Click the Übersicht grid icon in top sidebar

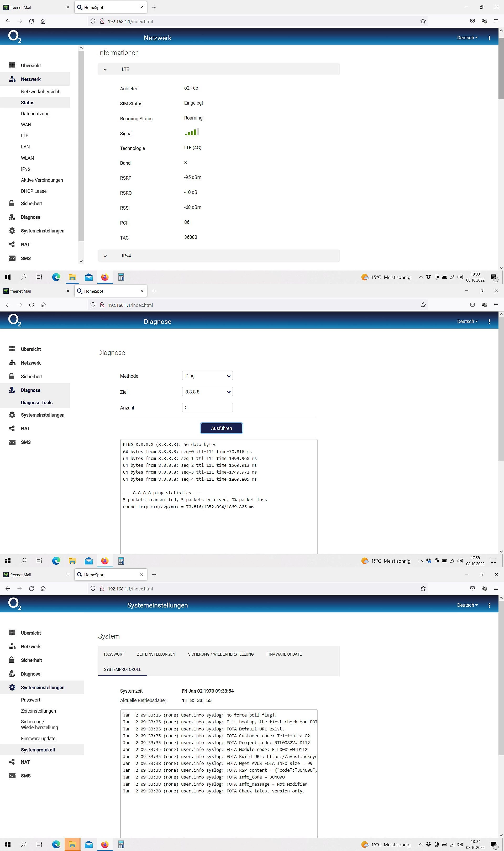(12, 65)
